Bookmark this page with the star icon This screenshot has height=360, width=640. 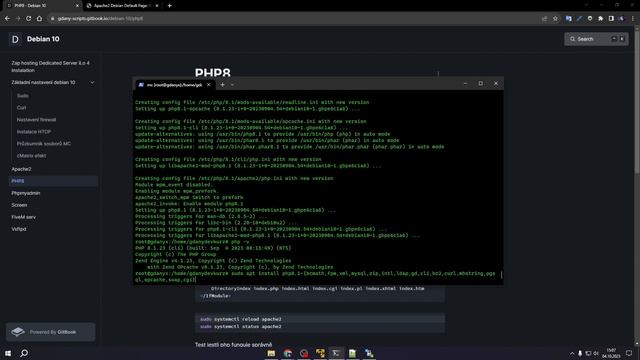pos(555,18)
